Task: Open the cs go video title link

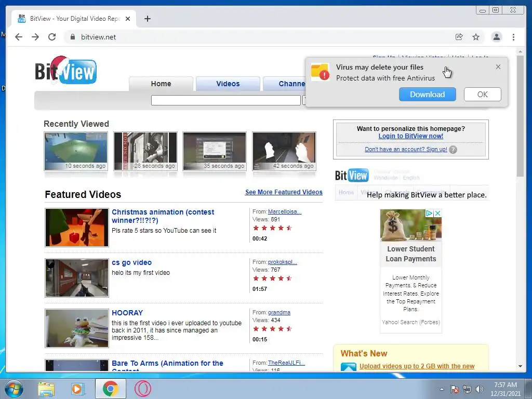Action: 131,262
